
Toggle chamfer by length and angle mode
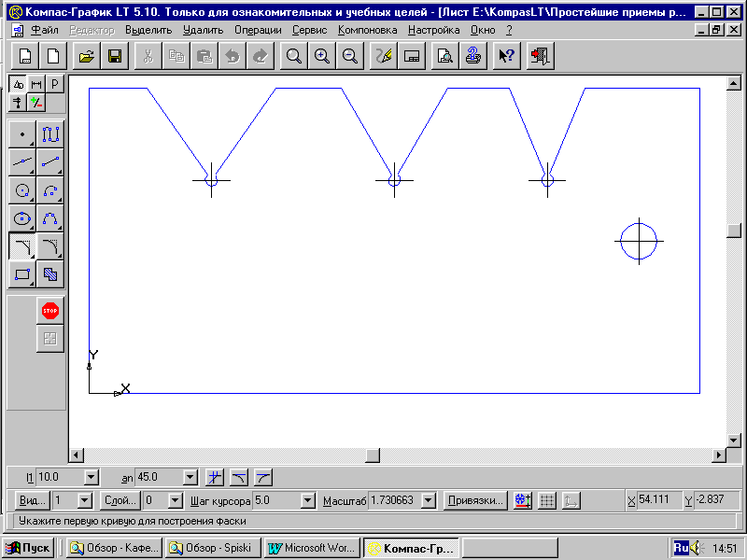[x=215, y=477]
